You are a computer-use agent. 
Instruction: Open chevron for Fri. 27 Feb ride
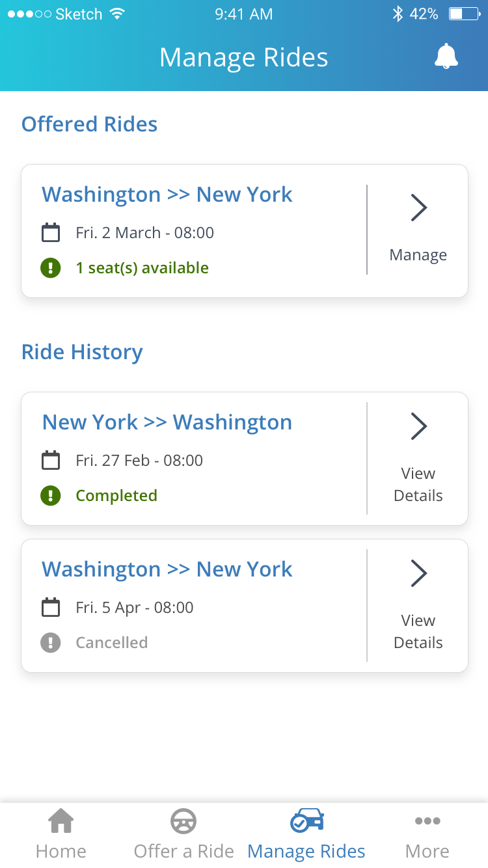(x=418, y=427)
